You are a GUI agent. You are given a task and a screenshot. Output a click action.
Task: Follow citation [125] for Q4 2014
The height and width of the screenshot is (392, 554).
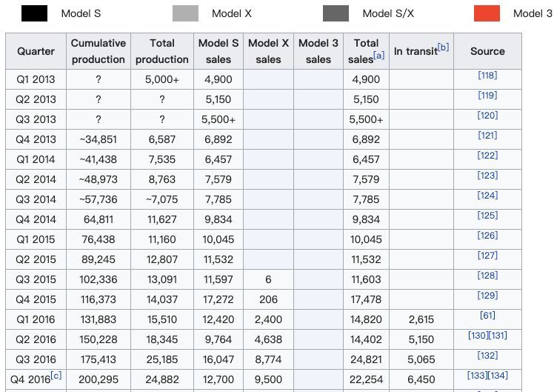487,215
